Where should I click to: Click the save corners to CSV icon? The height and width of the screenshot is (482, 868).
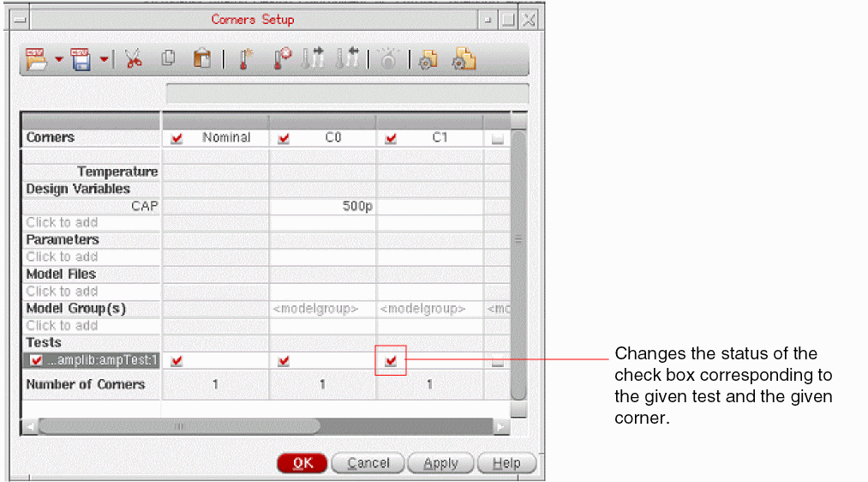(81, 59)
